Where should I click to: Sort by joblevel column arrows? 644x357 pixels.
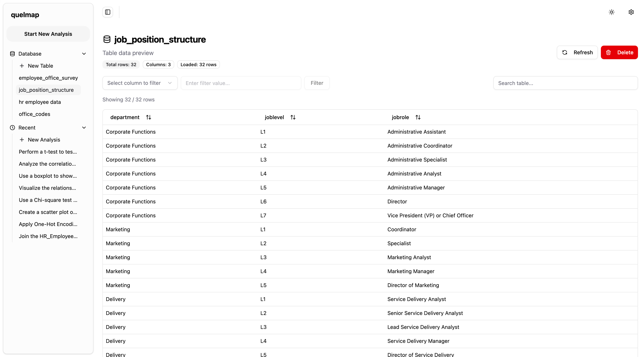[x=293, y=117]
